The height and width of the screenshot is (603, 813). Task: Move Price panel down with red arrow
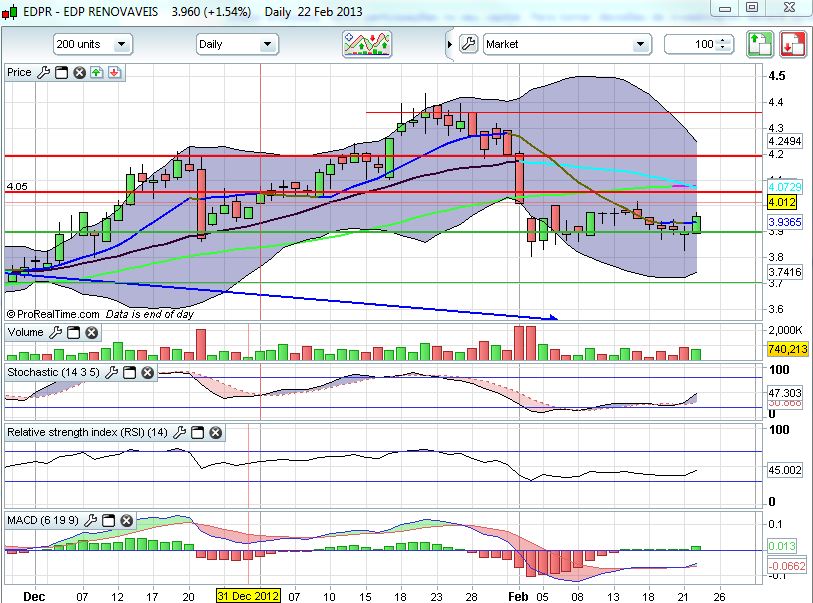pyautogui.click(x=115, y=73)
